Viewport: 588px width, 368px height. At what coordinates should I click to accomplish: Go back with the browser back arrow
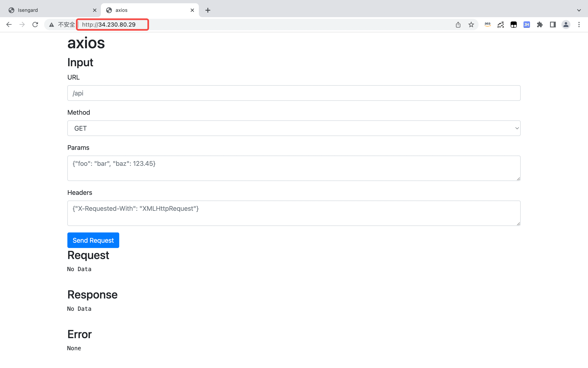[x=9, y=25]
